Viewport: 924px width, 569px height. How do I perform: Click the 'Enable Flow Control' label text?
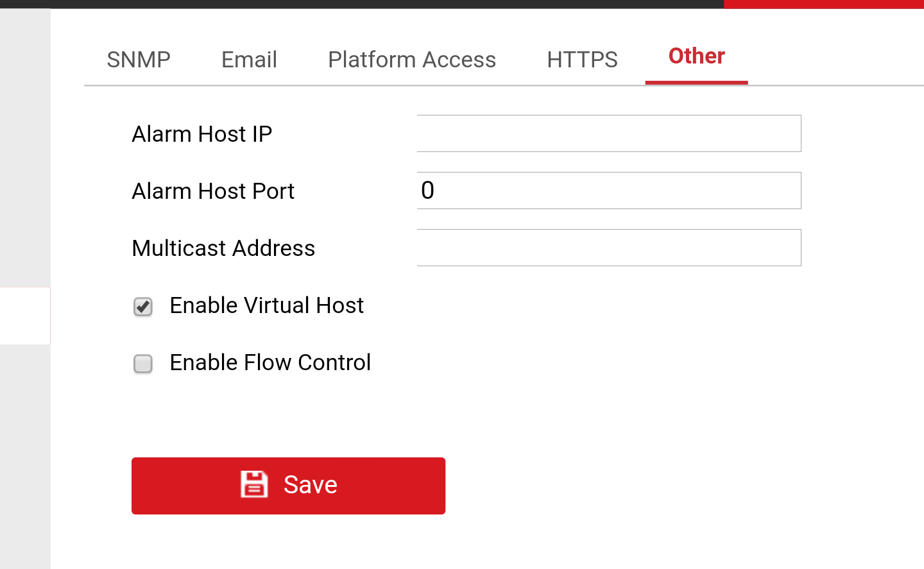click(270, 362)
